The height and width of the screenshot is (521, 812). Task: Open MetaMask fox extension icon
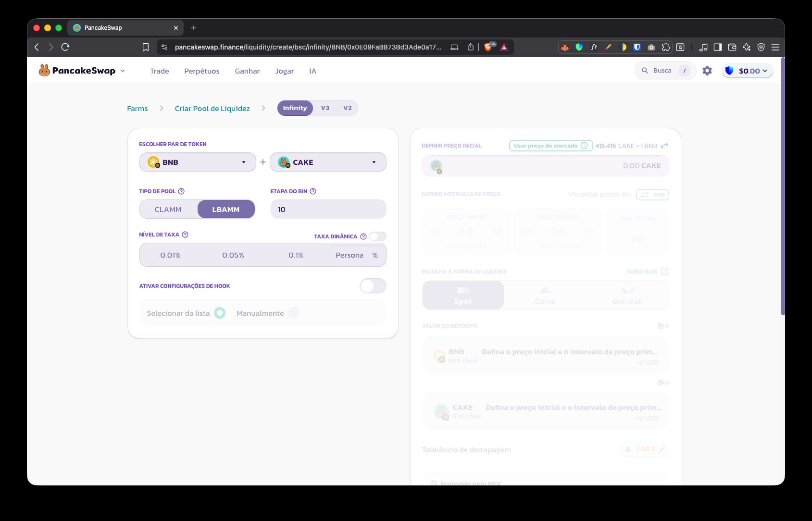[x=565, y=47]
